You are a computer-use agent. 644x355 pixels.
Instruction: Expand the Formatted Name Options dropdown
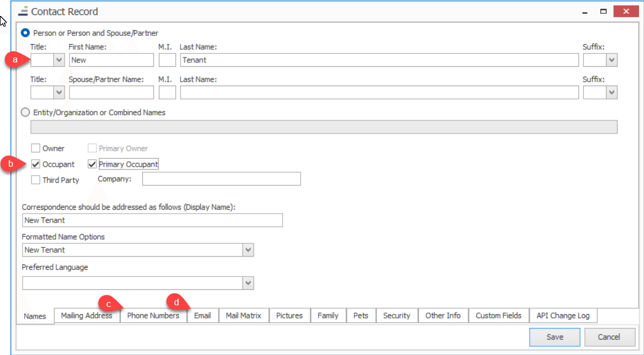point(248,250)
